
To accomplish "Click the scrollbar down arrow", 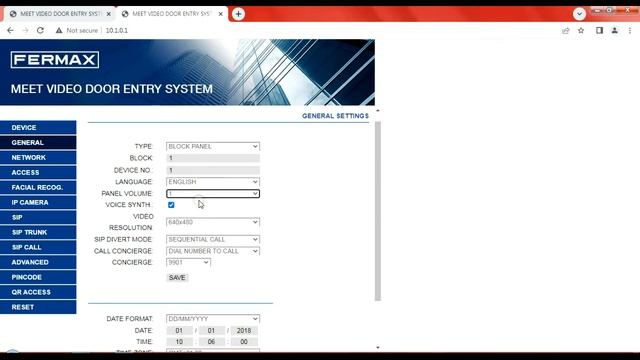I will (378, 348).
